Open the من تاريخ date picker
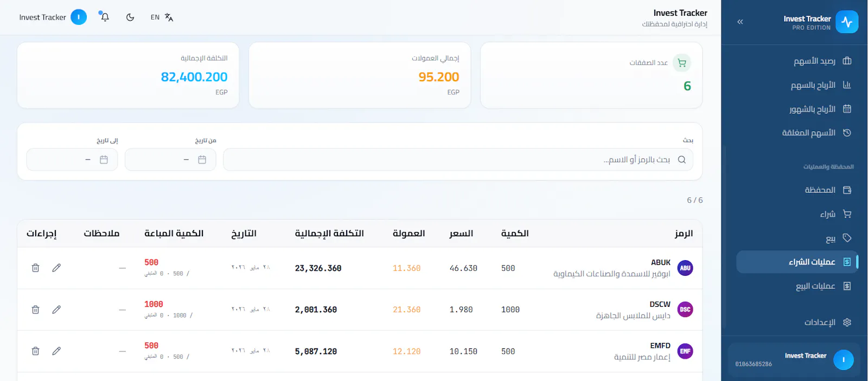The image size is (868, 381). point(170,160)
